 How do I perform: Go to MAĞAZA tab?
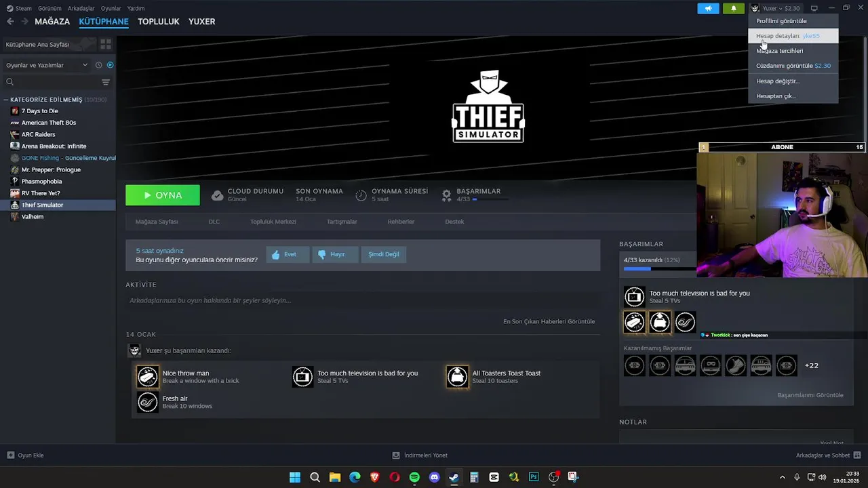tap(52, 22)
